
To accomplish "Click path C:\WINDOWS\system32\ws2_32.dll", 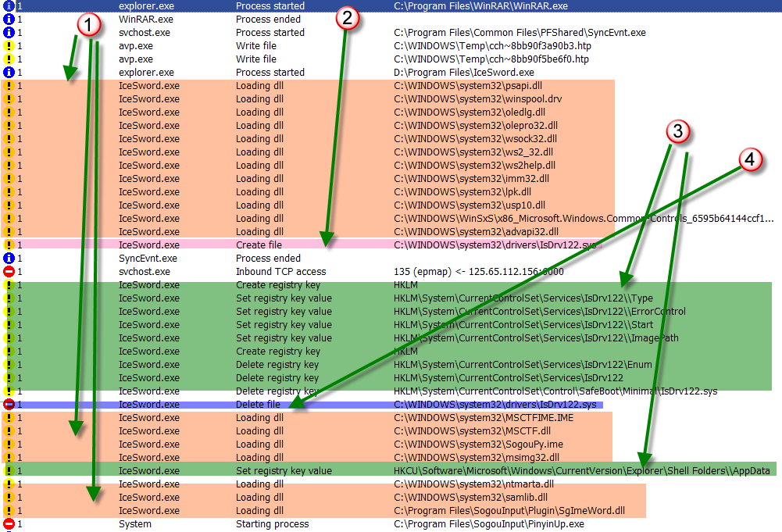I will tap(473, 152).
